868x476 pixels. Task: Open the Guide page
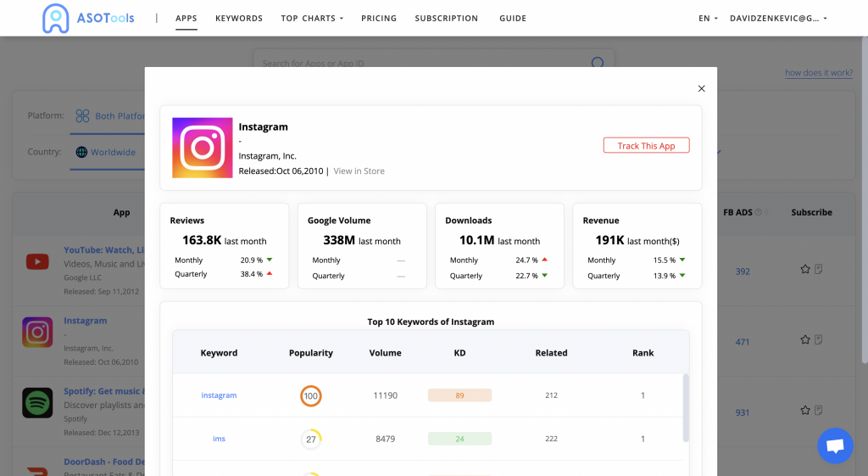(x=513, y=19)
